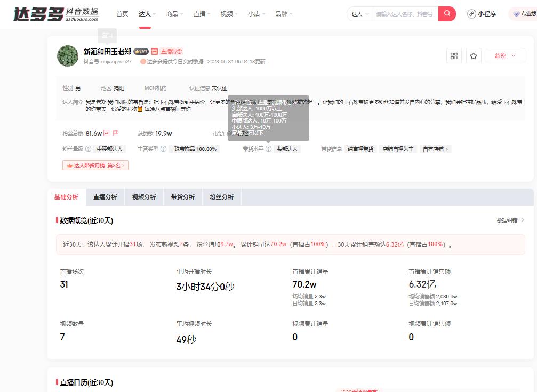Select 首页 in the top navigation
The width and height of the screenshot is (537, 392).
(122, 13)
